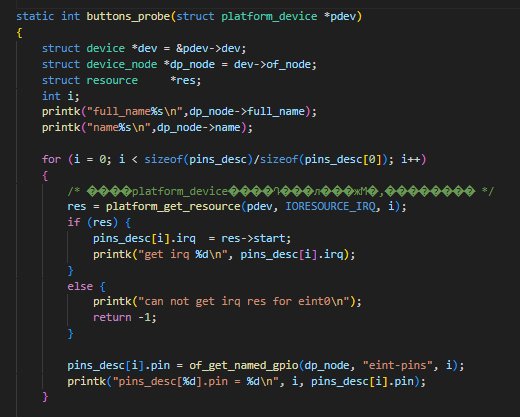Click dp_node->full_name argument
This screenshot has height=417, width=520.
pyautogui.click(x=247, y=111)
